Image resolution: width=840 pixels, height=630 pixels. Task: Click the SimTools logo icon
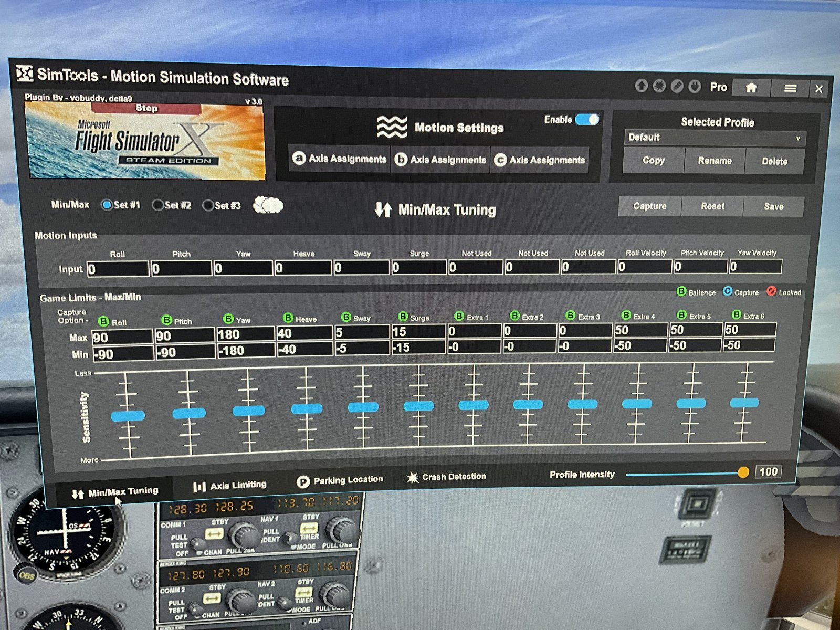pyautogui.click(x=24, y=73)
